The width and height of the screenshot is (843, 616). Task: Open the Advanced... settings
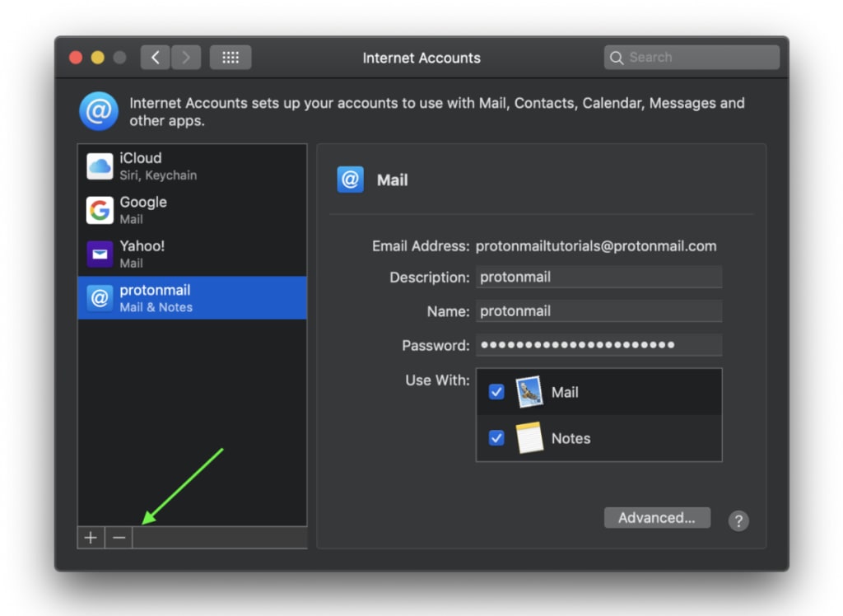[657, 518]
